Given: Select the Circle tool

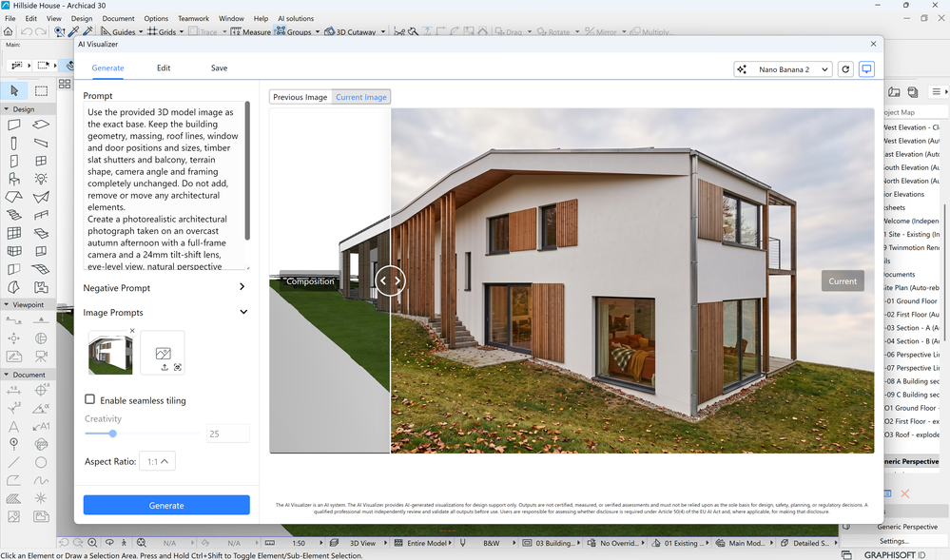Looking at the screenshot, I should tap(41, 462).
